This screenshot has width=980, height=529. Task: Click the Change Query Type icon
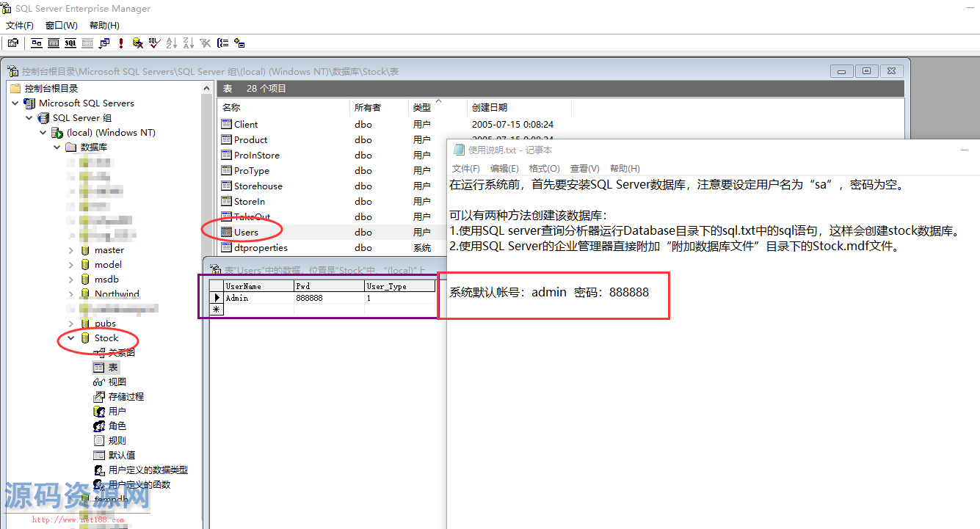[x=104, y=43]
